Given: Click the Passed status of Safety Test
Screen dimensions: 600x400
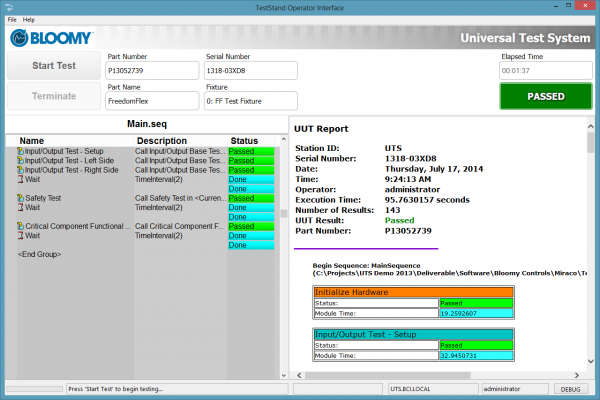Looking at the screenshot, I should click(x=251, y=198).
